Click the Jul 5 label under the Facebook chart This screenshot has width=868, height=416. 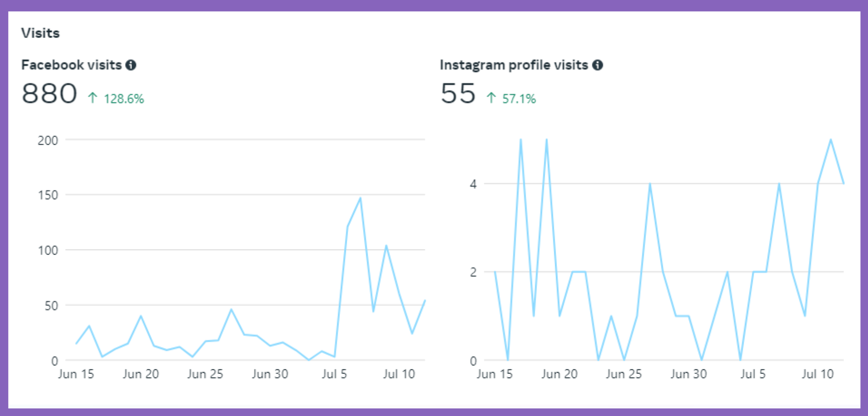click(334, 374)
